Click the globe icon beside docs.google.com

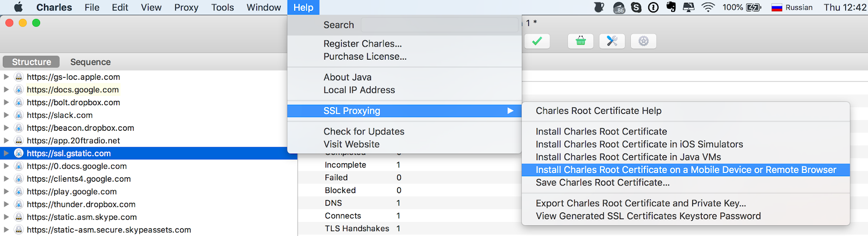(18, 90)
